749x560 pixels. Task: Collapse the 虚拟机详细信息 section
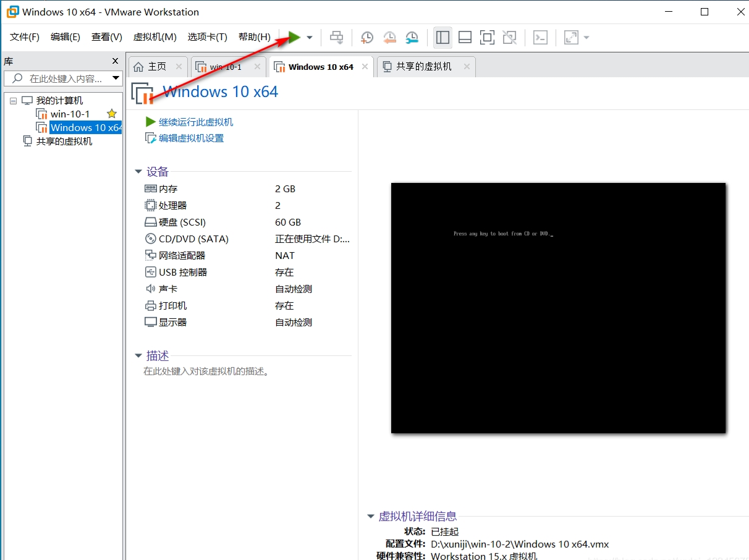tap(371, 516)
